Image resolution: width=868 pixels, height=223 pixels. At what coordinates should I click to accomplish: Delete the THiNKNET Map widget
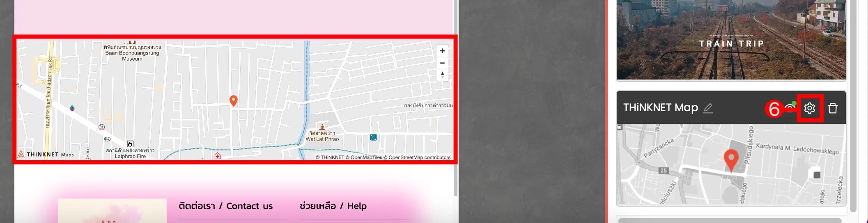[833, 108]
